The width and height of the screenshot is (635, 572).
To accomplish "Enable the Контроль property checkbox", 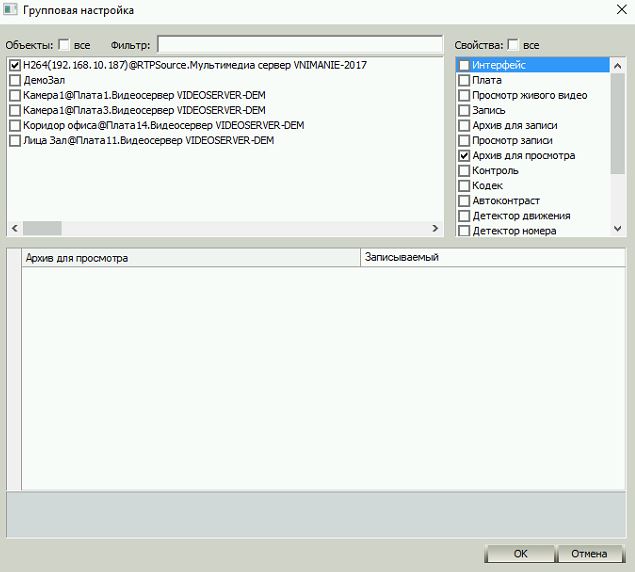I will (x=464, y=171).
